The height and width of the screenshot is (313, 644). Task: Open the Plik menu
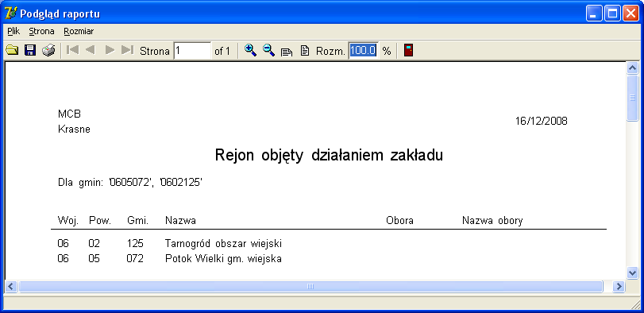13,31
